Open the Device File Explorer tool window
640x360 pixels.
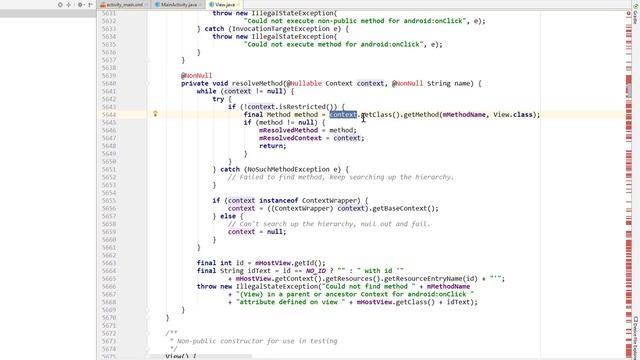[x=636, y=337]
